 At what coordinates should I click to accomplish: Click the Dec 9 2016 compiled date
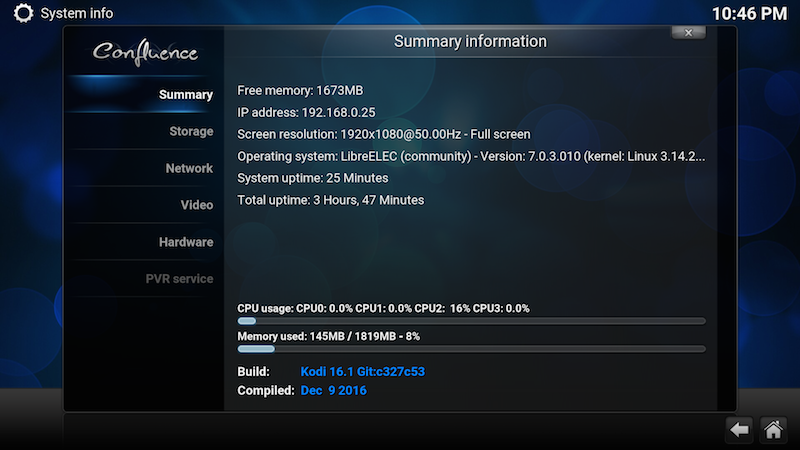(333, 390)
